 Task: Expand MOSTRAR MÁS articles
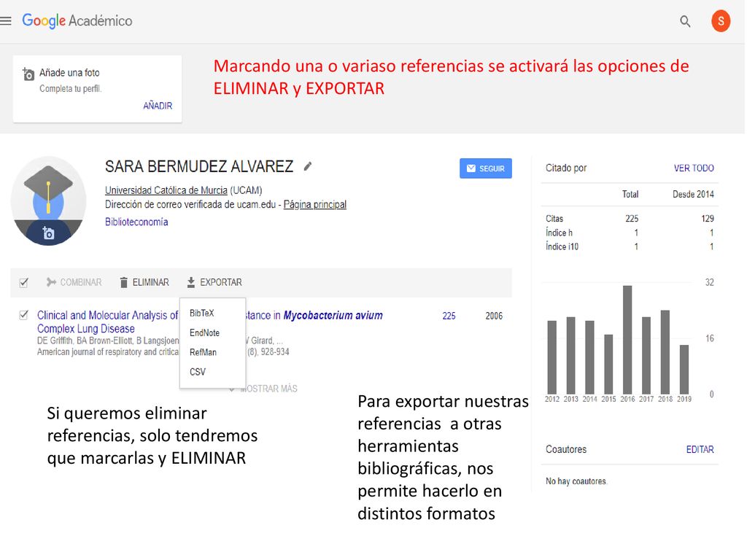[263, 389]
